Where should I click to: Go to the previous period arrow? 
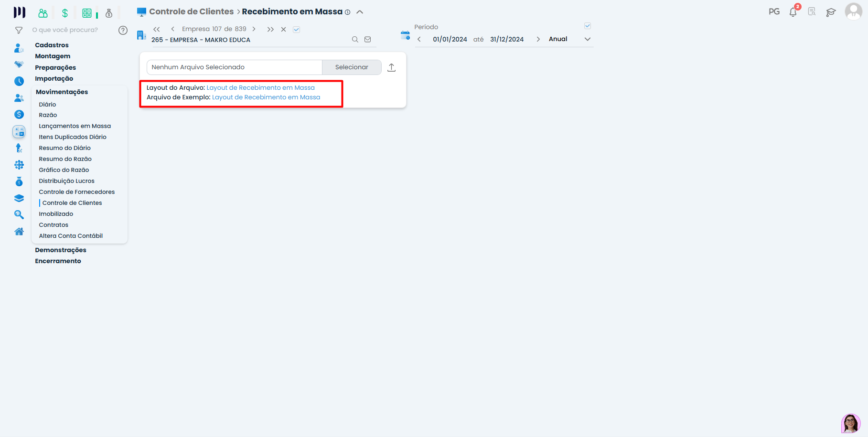[x=419, y=39]
